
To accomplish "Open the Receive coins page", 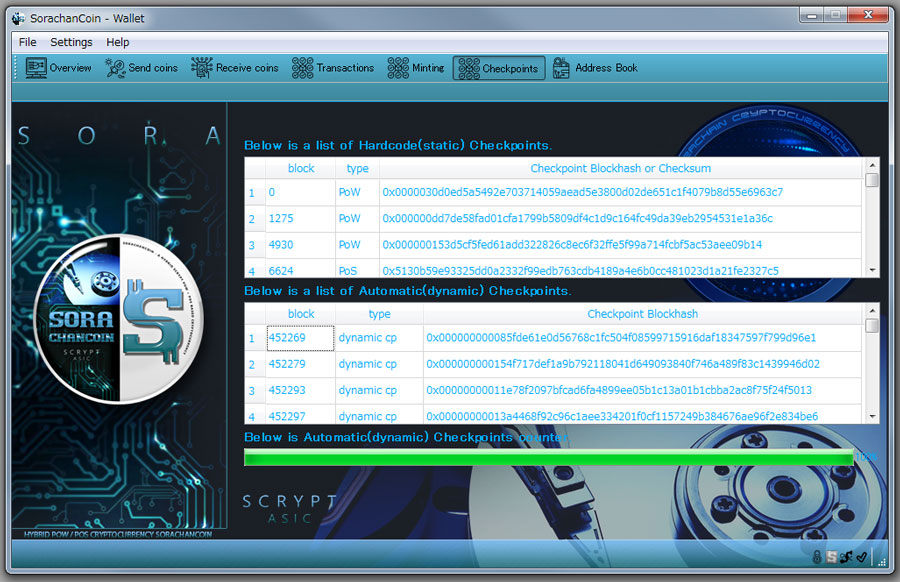I will click(x=235, y=68).
